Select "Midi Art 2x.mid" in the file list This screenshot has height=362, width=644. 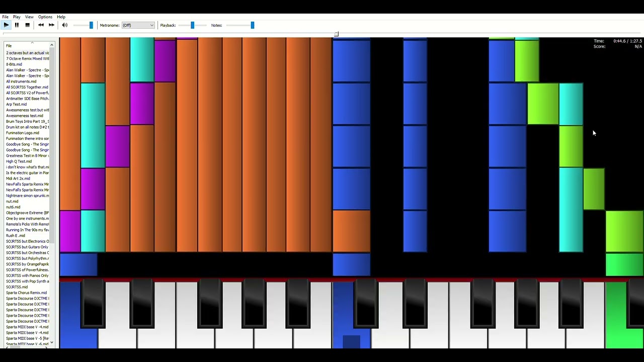pos(18,178)
